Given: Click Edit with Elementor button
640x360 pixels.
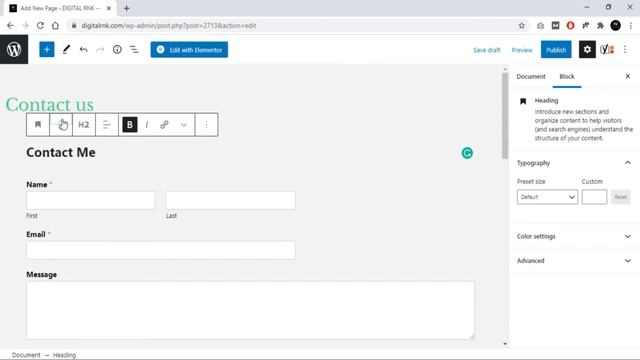Looking at the screenshot, I should [189, 50].
